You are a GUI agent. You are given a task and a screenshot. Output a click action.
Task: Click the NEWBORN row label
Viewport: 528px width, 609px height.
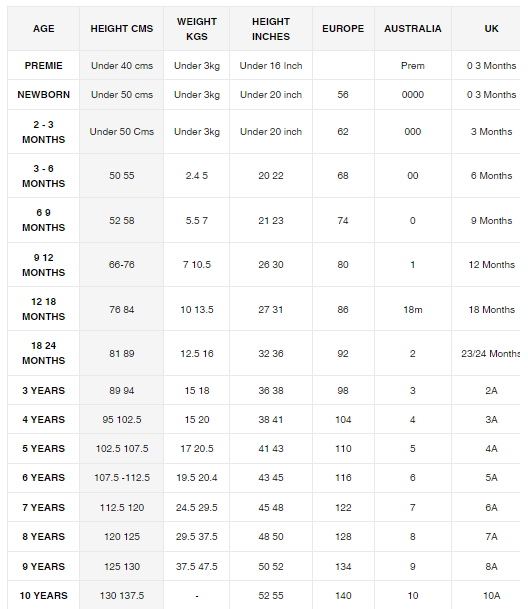pyautogui.click(x=44, y=95)
